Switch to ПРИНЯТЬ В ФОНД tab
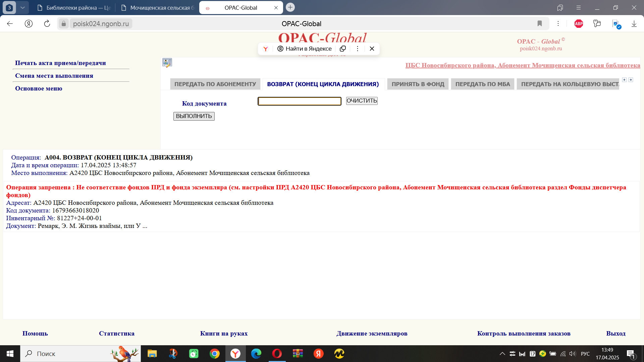Viewport: 644px width, 362px height. coord(418,84)
